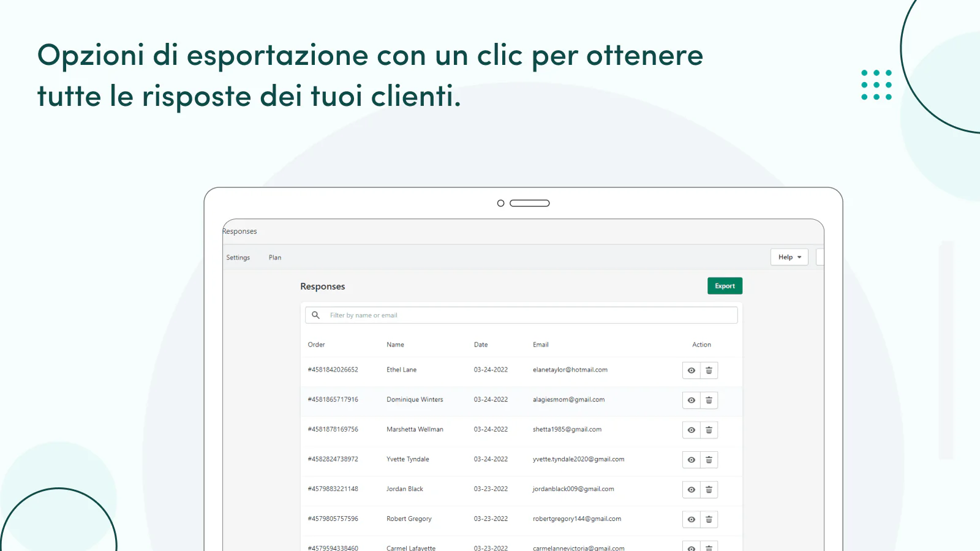Click email alagiesmom@gmail.com
Image resolution: width=980 pixels, height=551 pixels.
[x=568, y=400]
